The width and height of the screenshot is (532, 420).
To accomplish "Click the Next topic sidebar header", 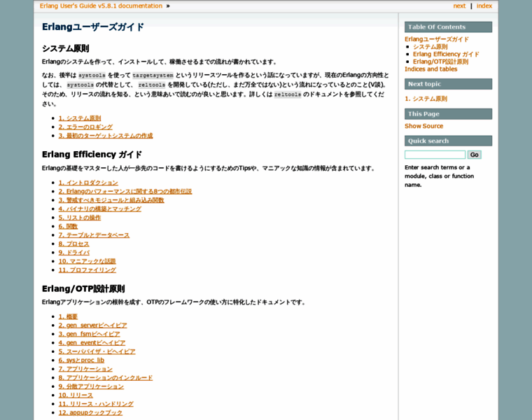I will click(x=448, y=84).
